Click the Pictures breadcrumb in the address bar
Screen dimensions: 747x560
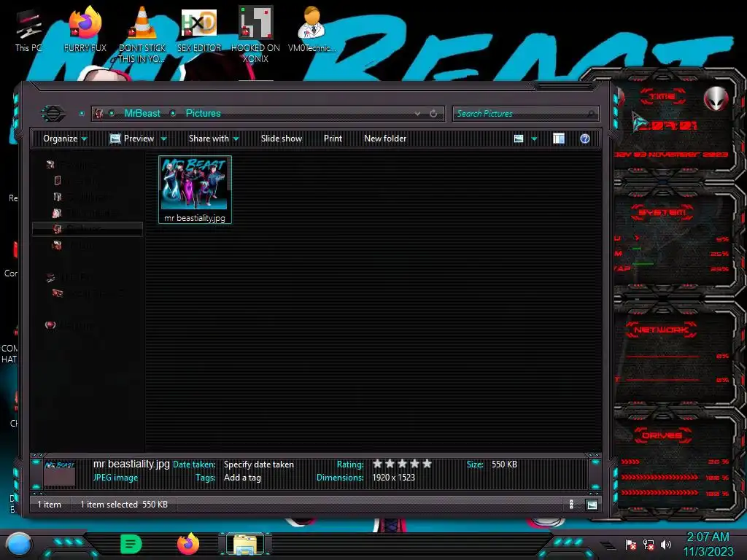tap(203, 113)
